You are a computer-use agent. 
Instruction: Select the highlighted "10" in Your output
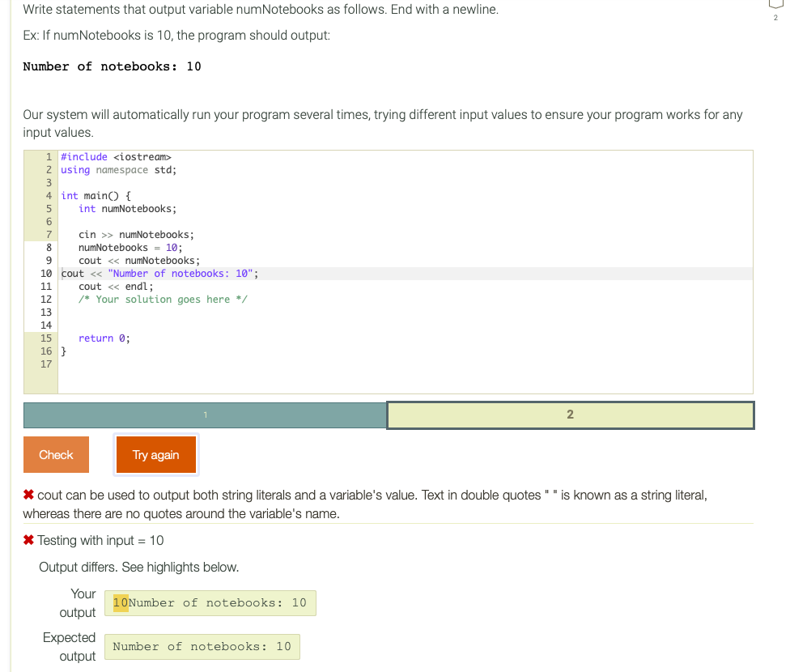click(120, 602)
